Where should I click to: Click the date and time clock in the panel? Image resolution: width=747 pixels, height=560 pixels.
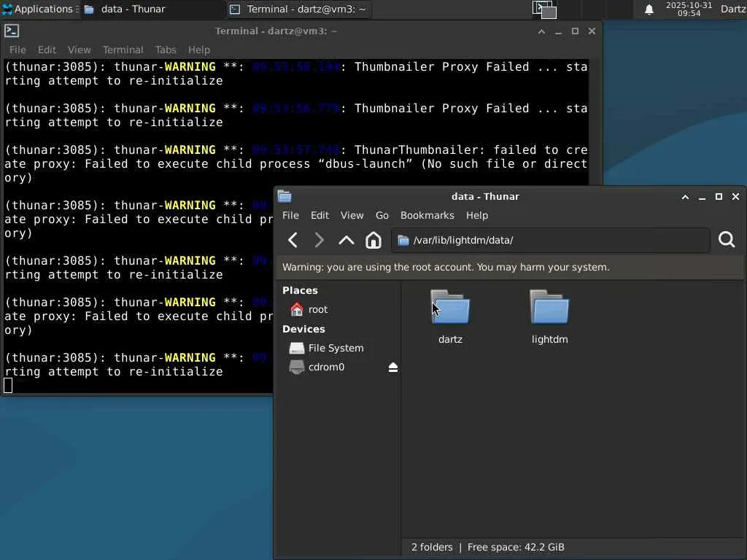tap(689, 9)
